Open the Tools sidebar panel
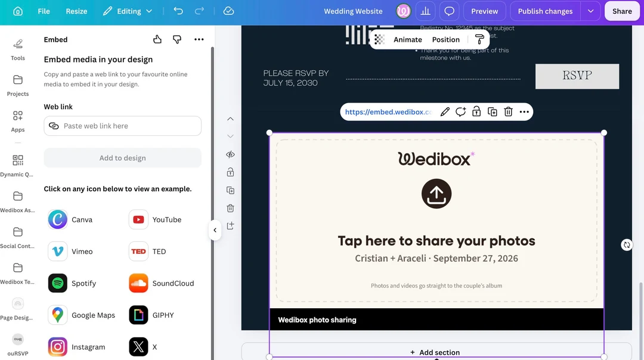644x360 pixels. coord(18,49)
